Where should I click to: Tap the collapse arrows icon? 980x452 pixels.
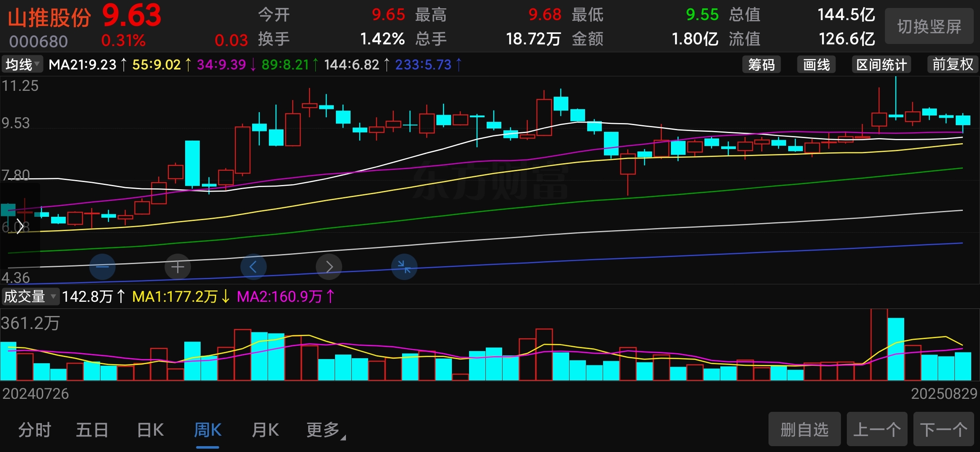pos(404,267)
